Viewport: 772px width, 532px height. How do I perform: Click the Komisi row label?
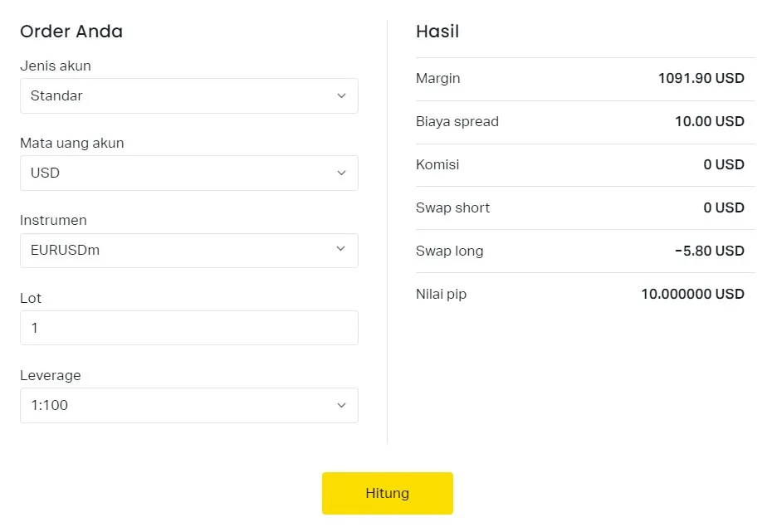point(437,165)
